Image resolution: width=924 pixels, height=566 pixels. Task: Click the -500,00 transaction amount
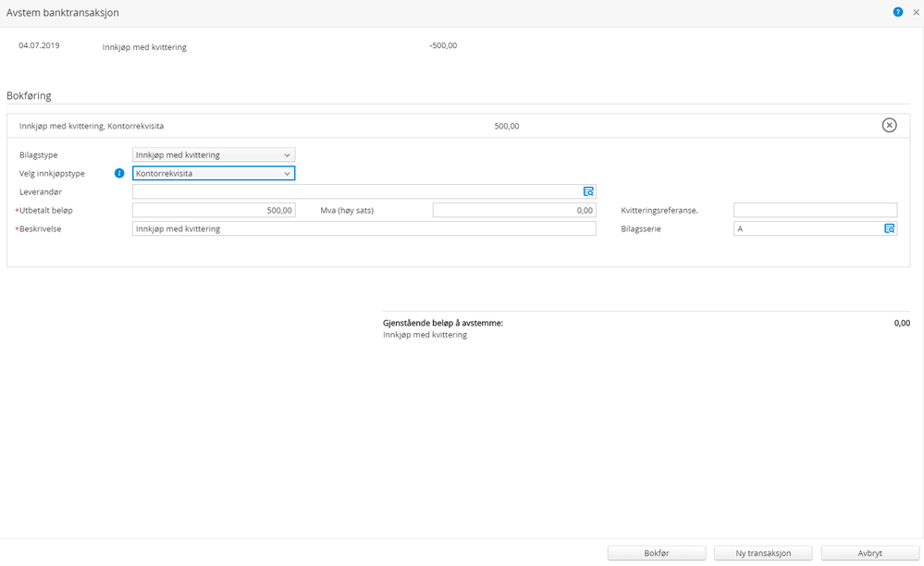443,45
